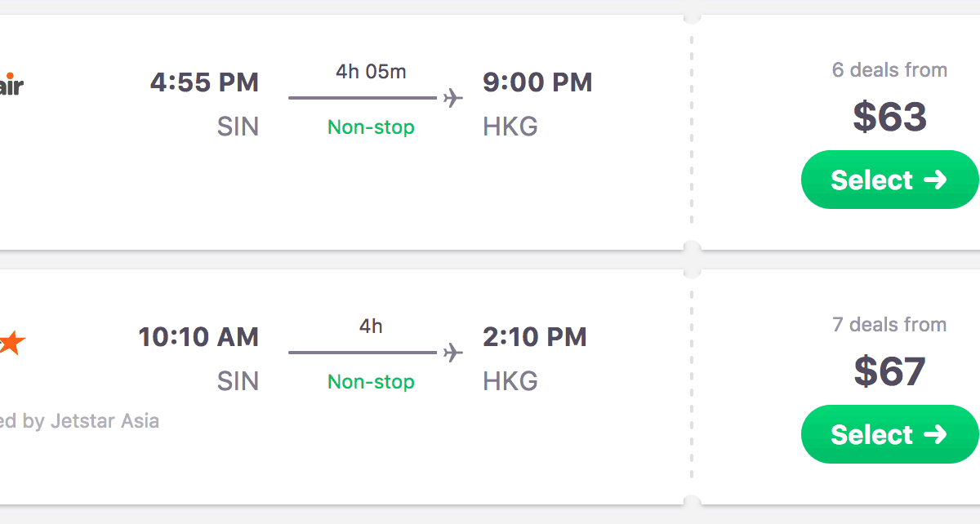Click the plane icon on the 4h flight

452,353
